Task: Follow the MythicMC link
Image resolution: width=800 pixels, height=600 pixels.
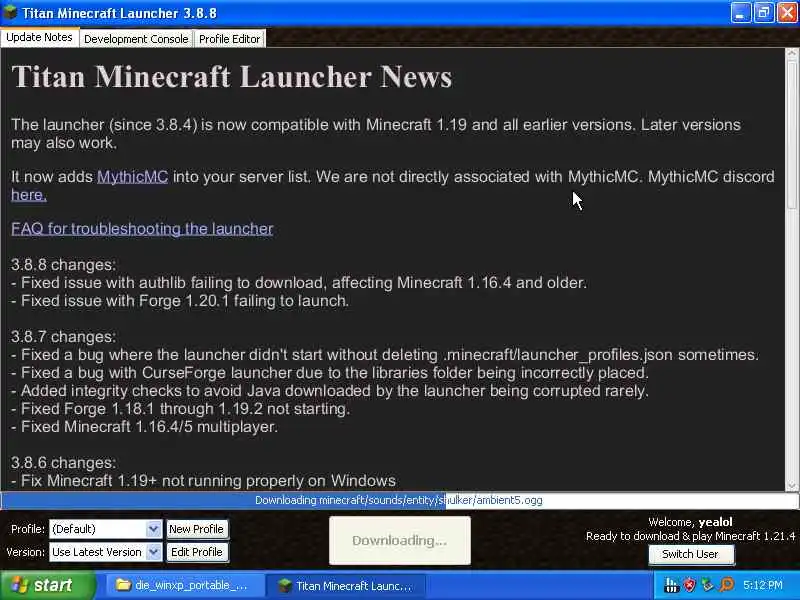Action: coord(133,177)
